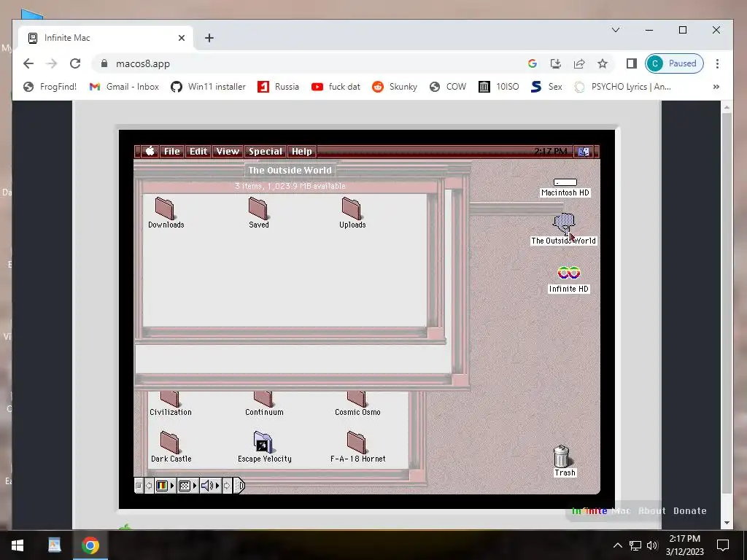Select the Uploads folder

pos(352,213)
